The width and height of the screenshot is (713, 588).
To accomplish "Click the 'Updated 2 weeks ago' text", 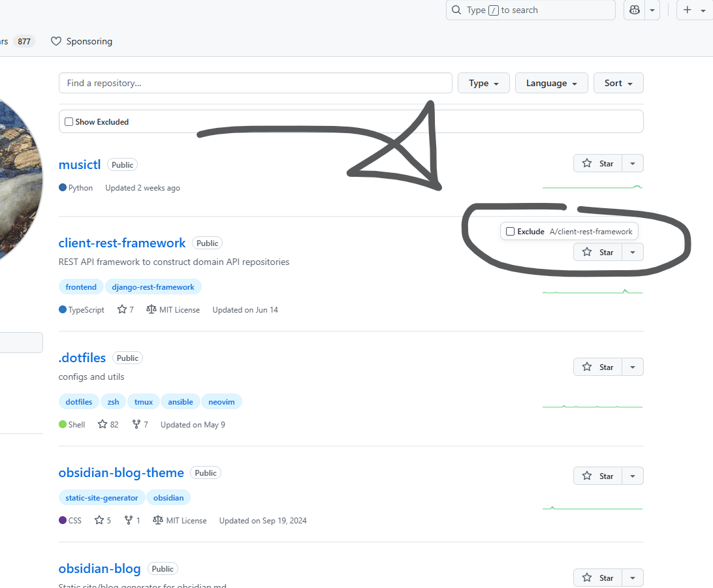I will (x=143, y=188).
